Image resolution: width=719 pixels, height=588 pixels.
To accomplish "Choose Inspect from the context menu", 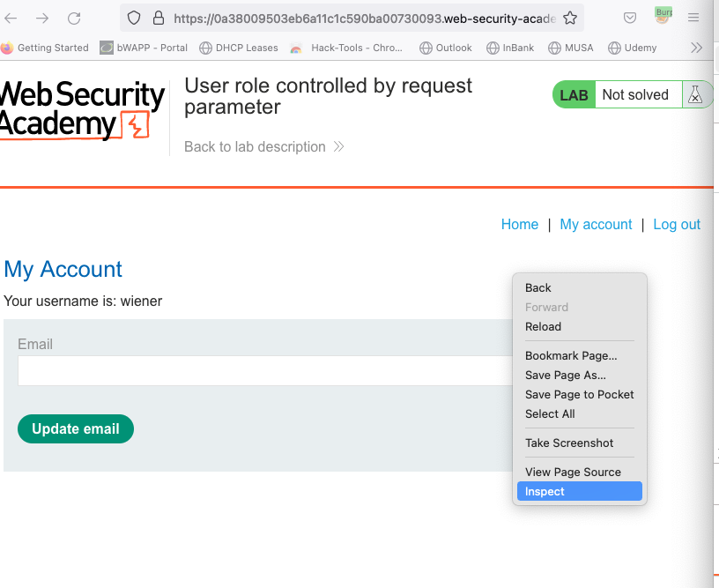I will point(580,491).
